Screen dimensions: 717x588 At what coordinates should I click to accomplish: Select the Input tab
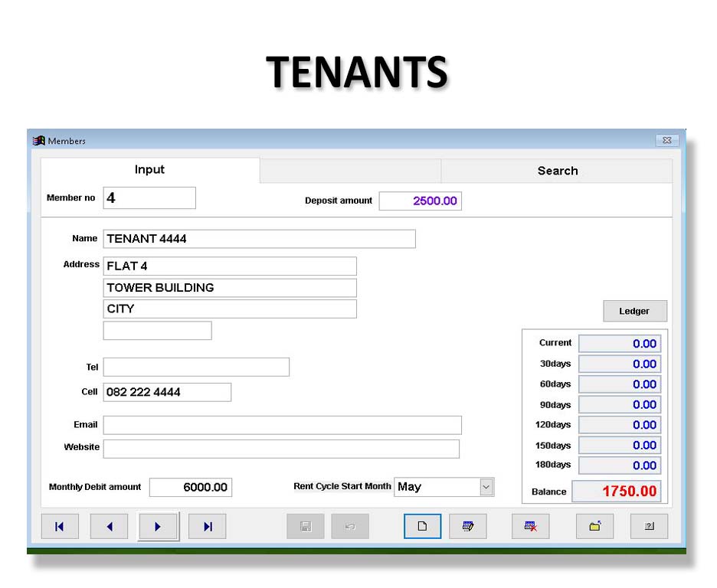(x=149, y=170)
